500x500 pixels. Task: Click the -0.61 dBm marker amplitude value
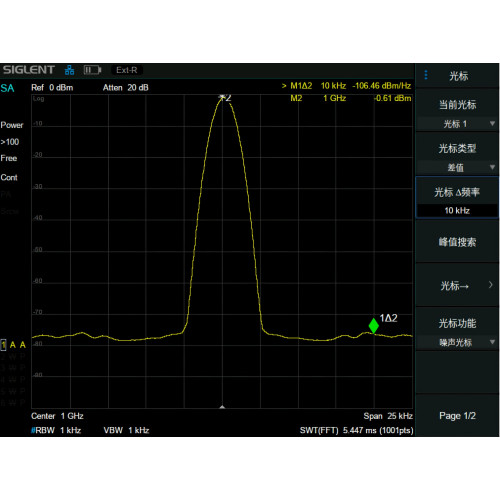click(x=392, y=98)
